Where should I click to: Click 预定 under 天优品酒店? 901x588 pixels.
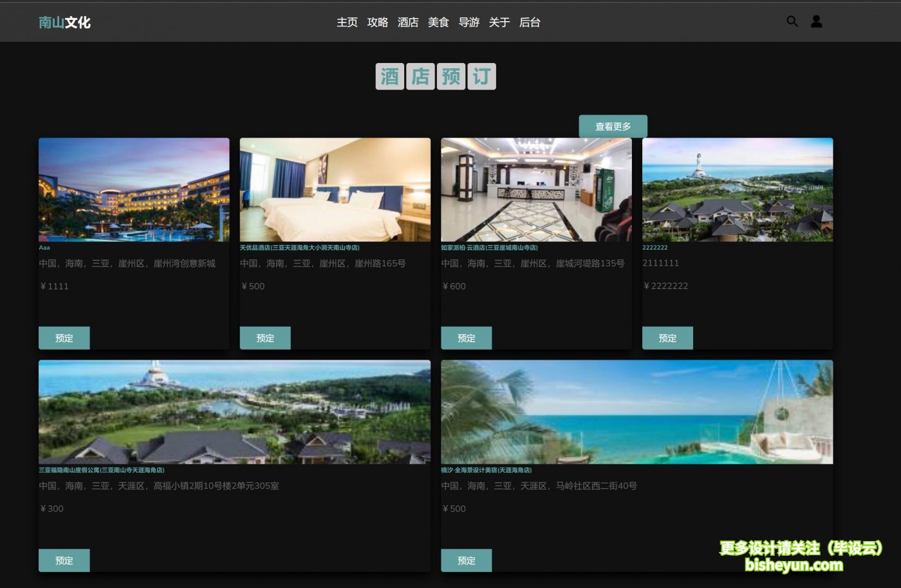pyautogui.click(x=265, y=338)
